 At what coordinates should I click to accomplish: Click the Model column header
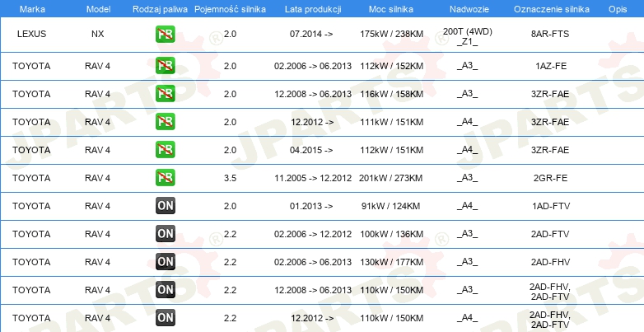coord(98,9)
